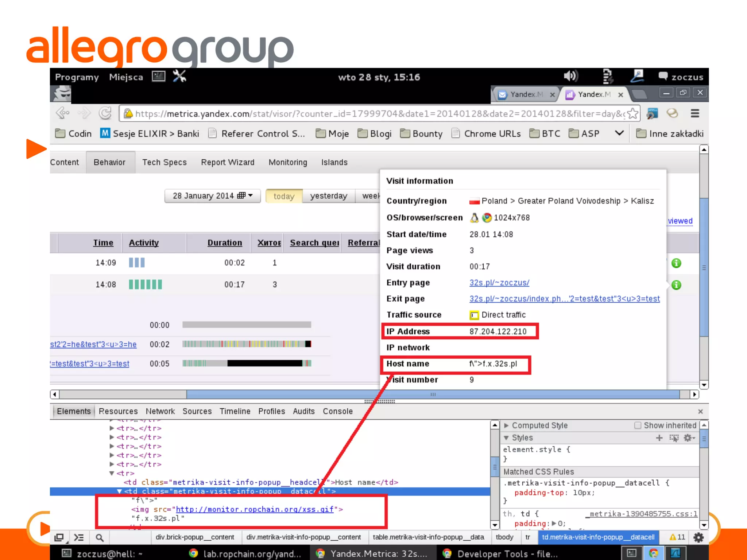Toggle the element state icon in Styles
The image size is (747, 560).
point(674,438)
